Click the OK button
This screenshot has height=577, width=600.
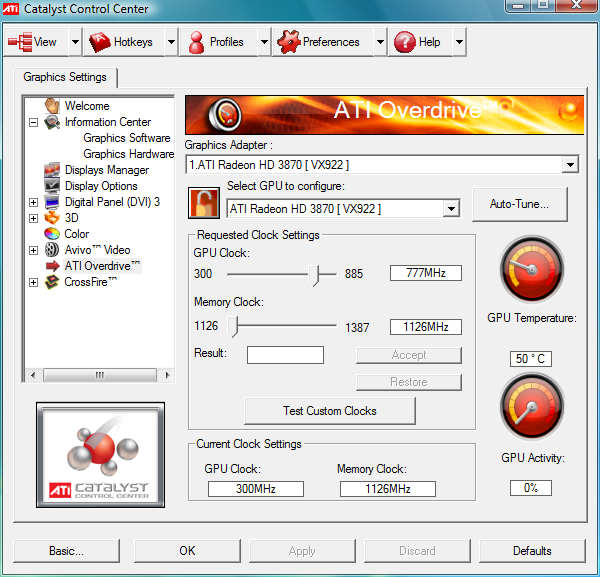click(x=187, y=551)
